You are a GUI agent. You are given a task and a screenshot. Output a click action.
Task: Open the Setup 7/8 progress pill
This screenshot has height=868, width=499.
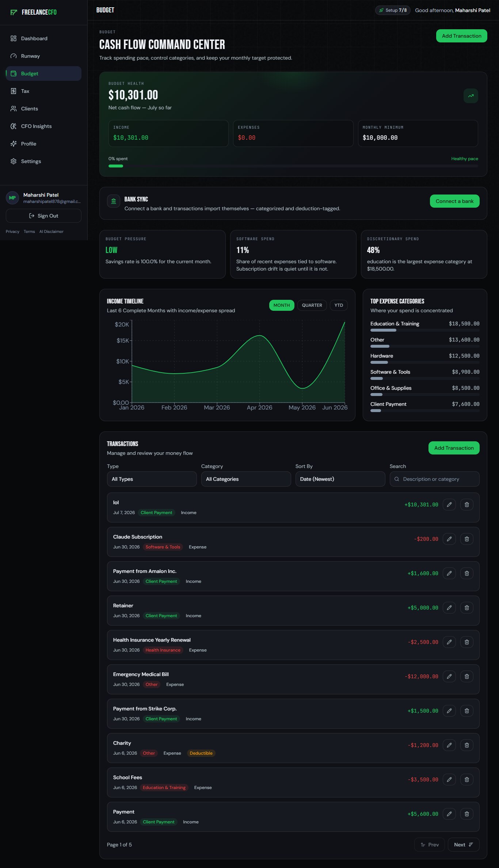(x=393, y=10)
